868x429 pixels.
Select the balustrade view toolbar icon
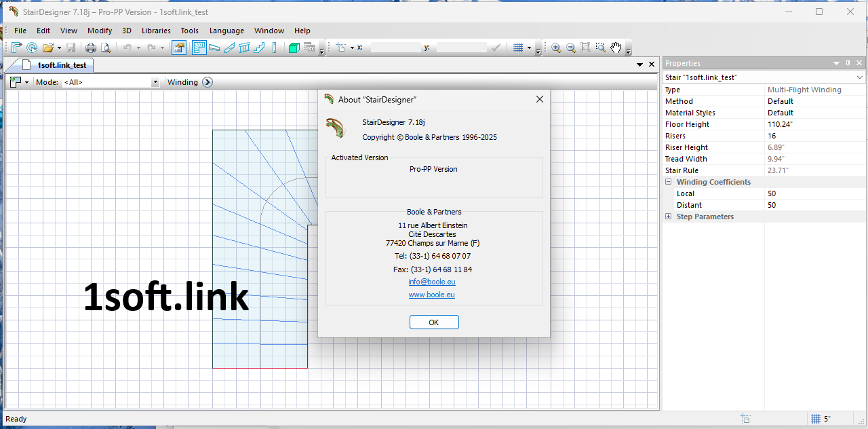tap(244, 48)
